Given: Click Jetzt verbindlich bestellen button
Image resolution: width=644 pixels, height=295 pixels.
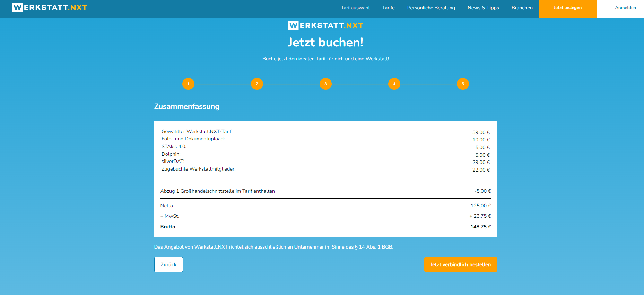Looking at the screenshot, I should tap(461, 264).
